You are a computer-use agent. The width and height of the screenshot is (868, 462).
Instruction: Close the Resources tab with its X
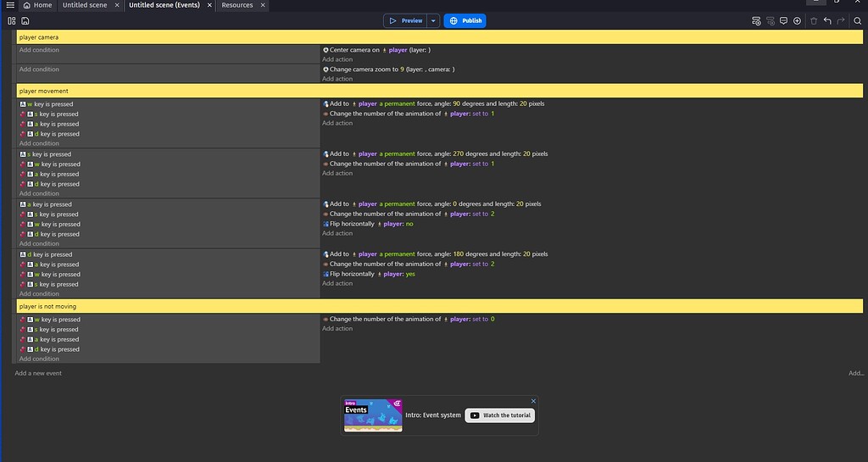(263, 5)
